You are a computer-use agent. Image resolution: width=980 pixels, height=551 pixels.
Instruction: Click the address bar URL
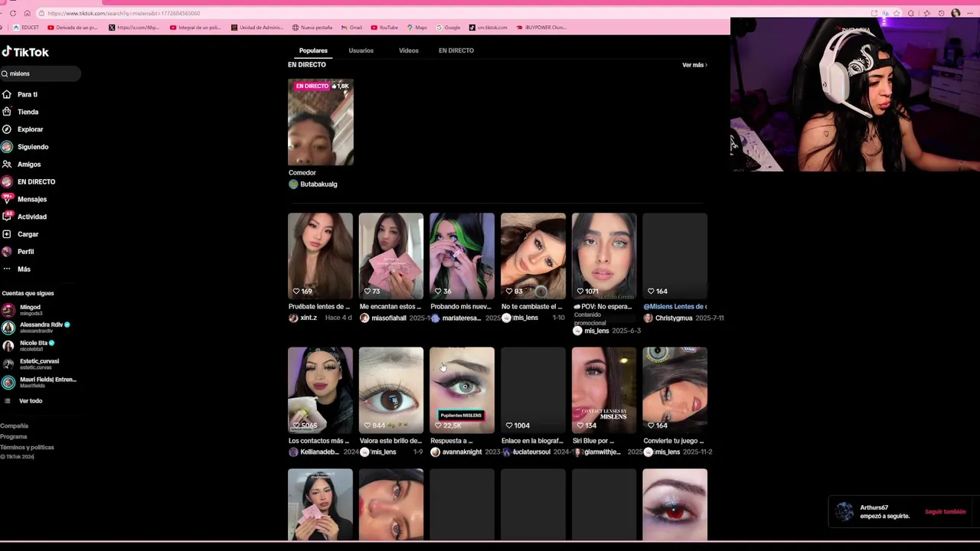click(x=124, y=13)
